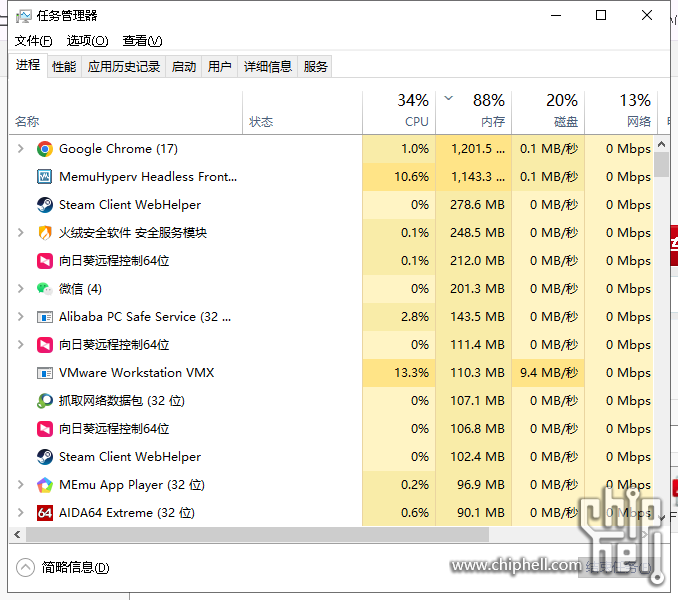Viewport: 678px width, 600px height.
Task: Select the 抓取网络数据包 (32 位) process name
Action: click(x=122, y=401)
